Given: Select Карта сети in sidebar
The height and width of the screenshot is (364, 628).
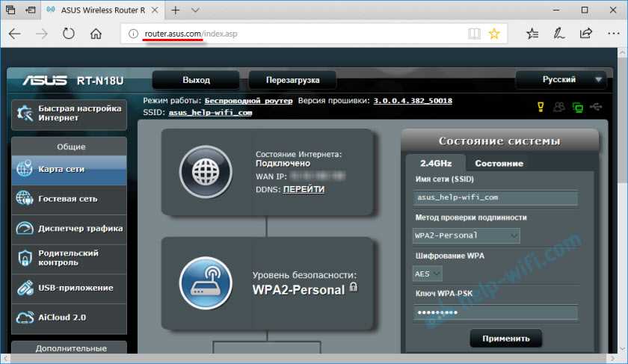Looking at the screenshot, I should [x=70, y=170].
